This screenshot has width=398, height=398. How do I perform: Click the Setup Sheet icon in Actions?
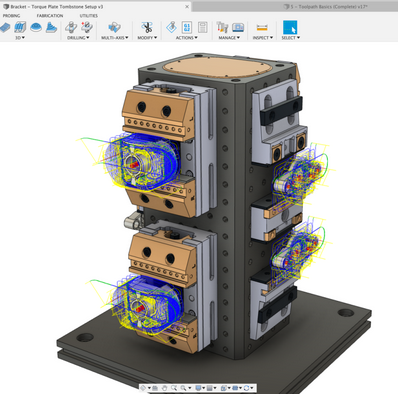click(202, 27)
